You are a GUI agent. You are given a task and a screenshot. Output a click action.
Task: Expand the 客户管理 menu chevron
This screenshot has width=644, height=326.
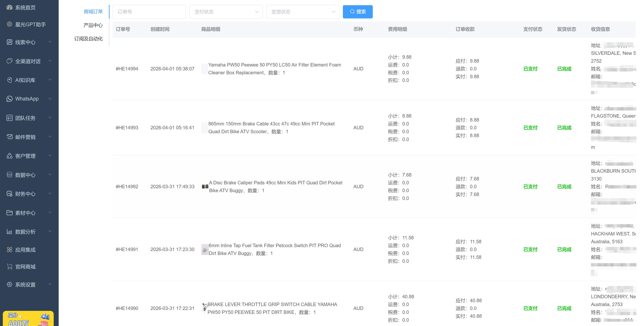point(50,155)
